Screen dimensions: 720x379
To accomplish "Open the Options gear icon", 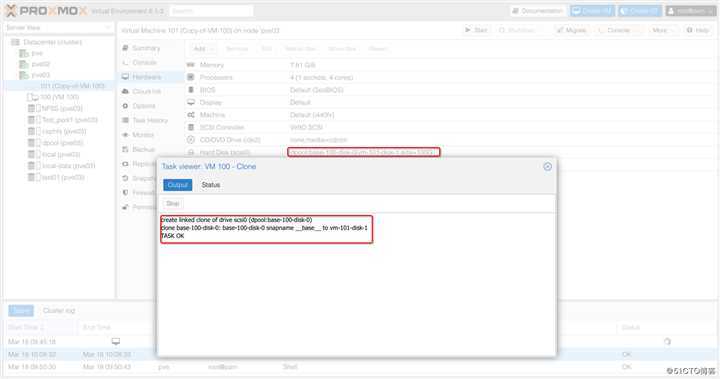I will (x=125, y=106).
